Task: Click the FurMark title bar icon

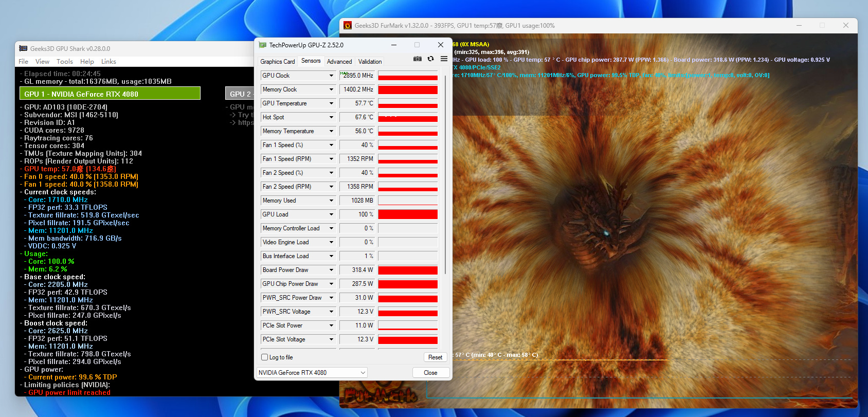Action: coord(348,26)
